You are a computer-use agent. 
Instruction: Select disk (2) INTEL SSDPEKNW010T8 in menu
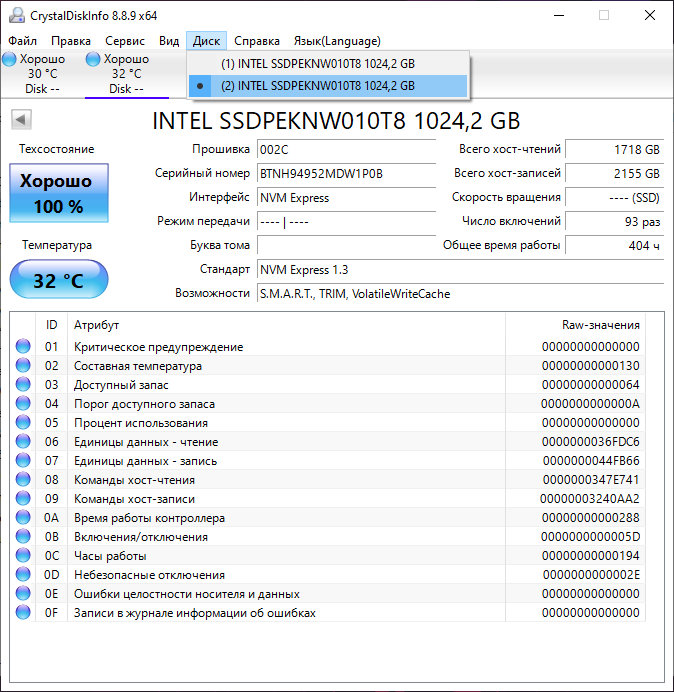click(328, 86)
